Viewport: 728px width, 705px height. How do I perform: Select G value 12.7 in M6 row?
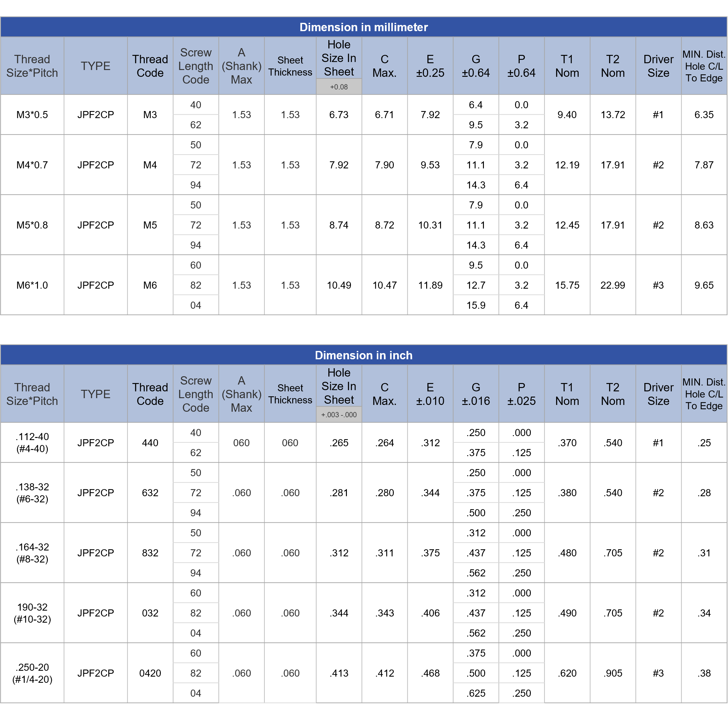(476, 285)
